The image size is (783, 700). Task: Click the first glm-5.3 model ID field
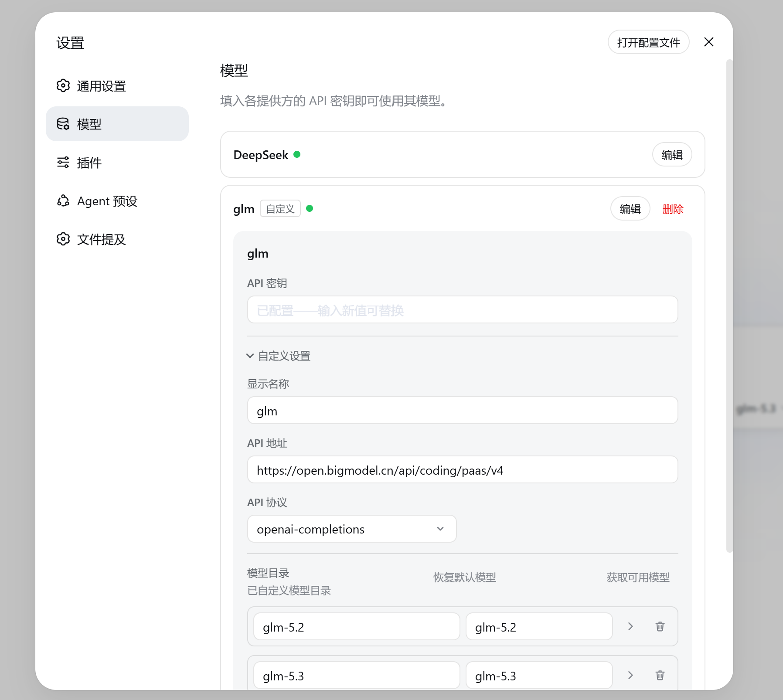[357, 676]
